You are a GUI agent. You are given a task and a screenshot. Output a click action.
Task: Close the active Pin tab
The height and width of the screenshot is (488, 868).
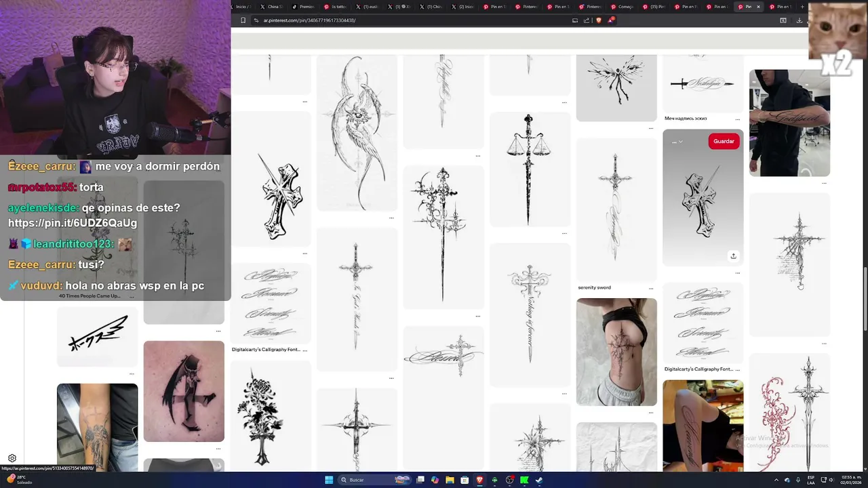click(758, 7)
